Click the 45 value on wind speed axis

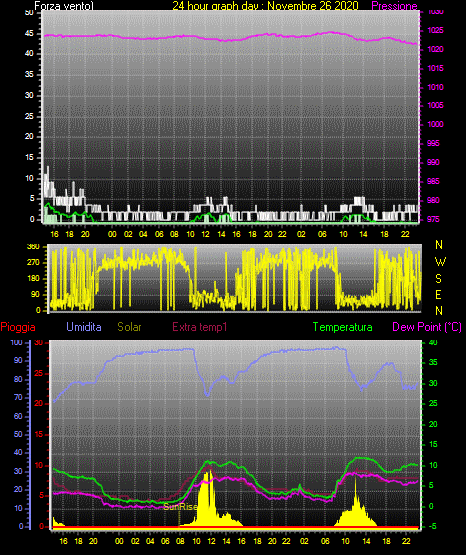pos(29,34)
